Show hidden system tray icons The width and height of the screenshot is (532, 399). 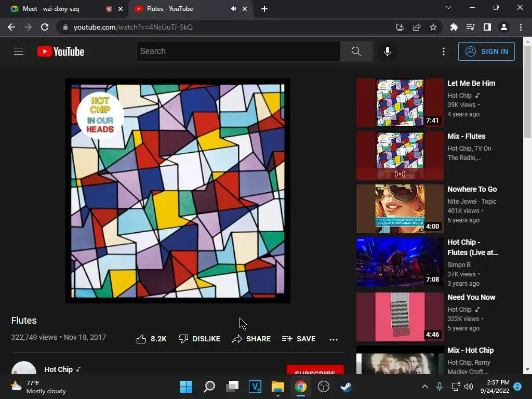pos(424,387)
